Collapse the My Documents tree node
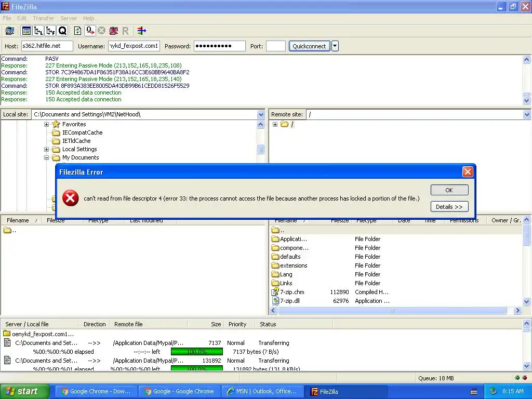This screenshot has width=532, height=399. (46, 157)
